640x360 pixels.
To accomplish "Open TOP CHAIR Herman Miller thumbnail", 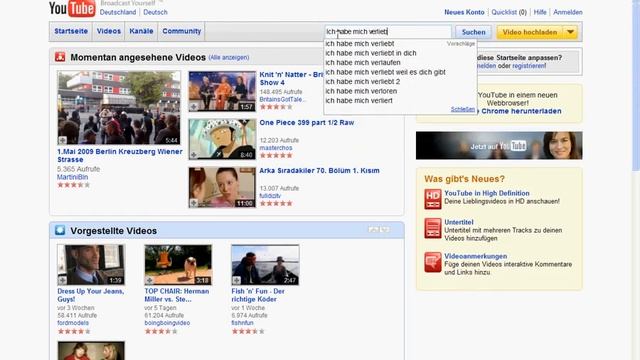I will coord(178,265).
